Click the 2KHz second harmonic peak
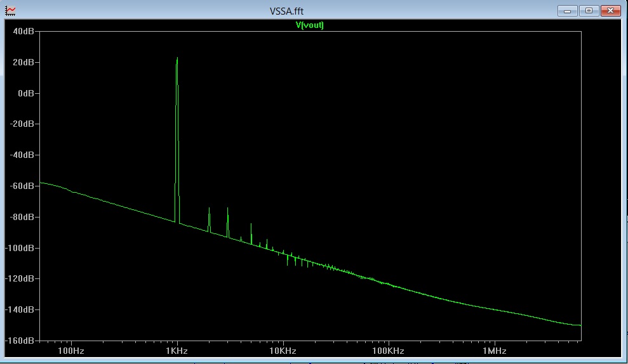The height and width of the screenshot is (364, 628). [209, 209]
